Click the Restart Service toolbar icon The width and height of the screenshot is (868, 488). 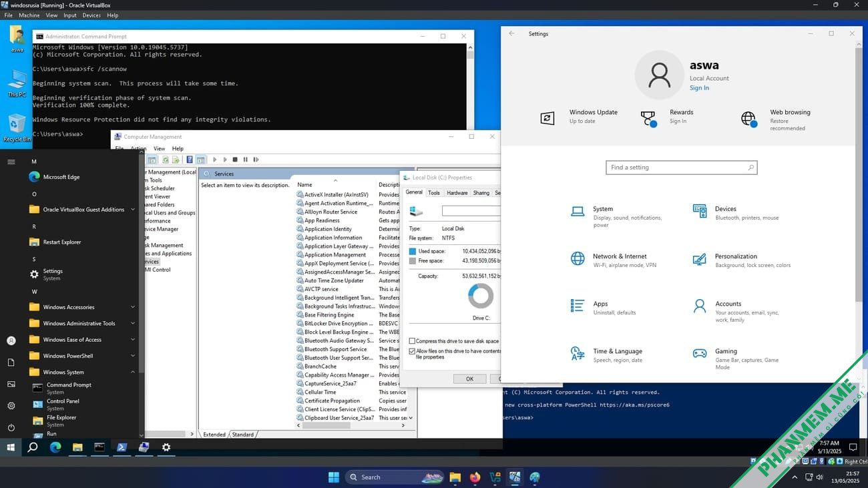tap(256, 160)
